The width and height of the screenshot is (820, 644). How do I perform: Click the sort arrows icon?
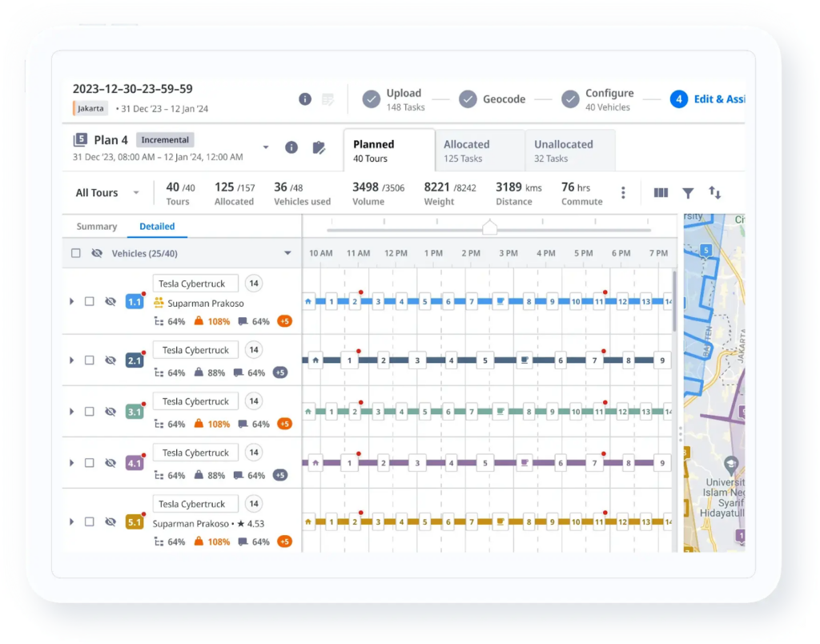(715, 193)
